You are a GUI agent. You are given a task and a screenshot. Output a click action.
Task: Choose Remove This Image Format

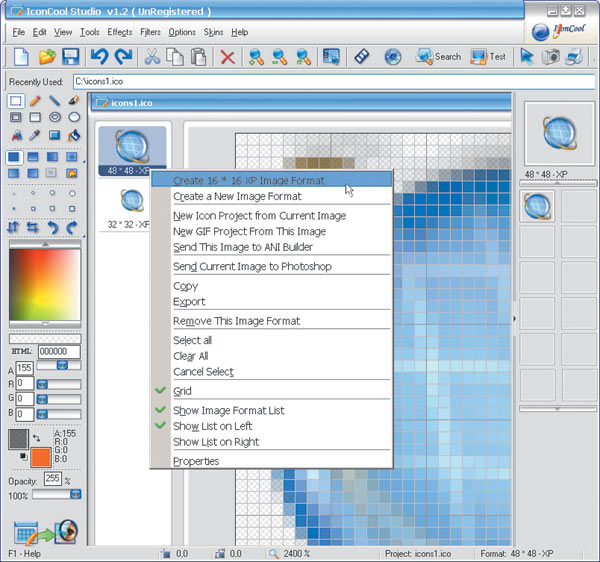point(272,321)
